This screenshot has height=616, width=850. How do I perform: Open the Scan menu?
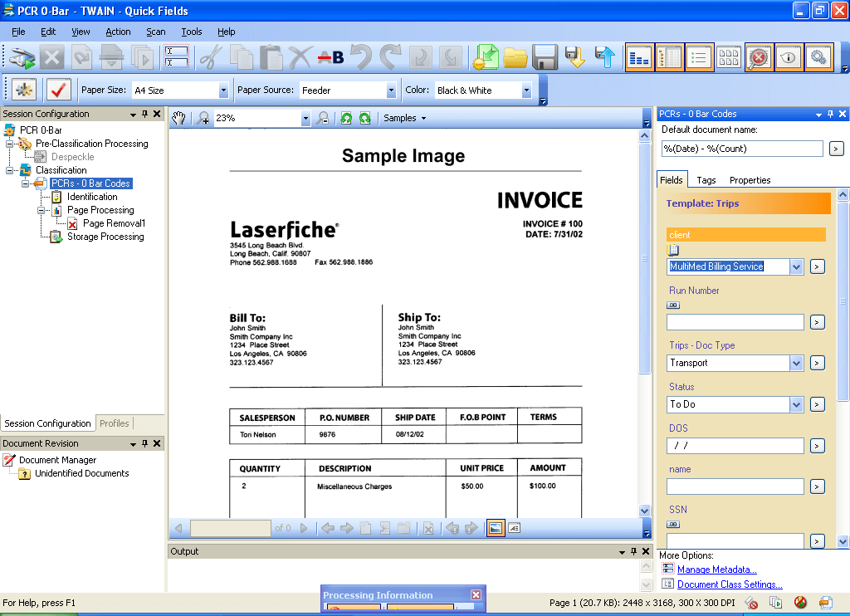pos(155,32)
